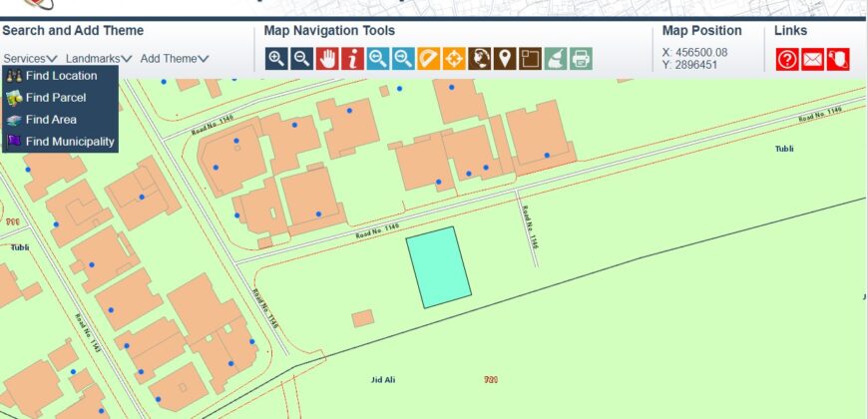Select the Zoom In tool

pos(276,58)
